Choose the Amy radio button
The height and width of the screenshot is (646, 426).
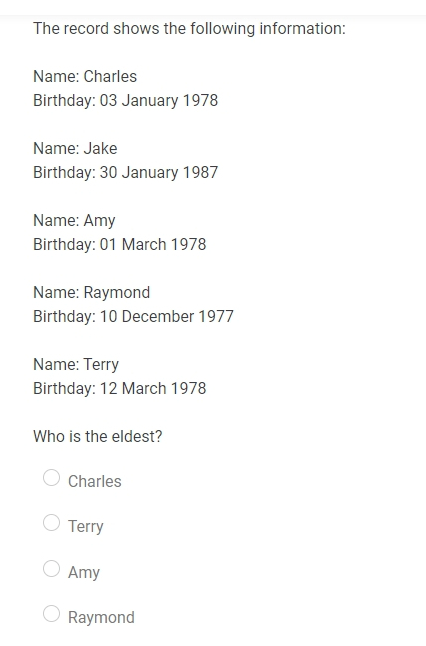(51, 568)
